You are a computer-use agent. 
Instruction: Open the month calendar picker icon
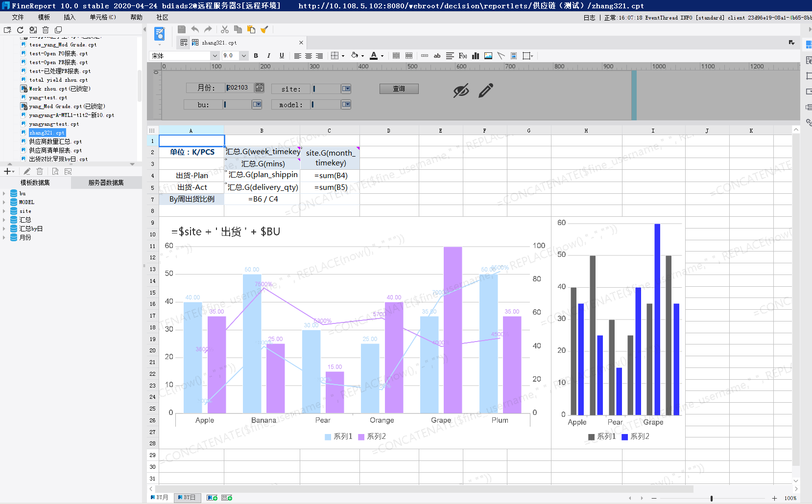(x=260, y=88)
